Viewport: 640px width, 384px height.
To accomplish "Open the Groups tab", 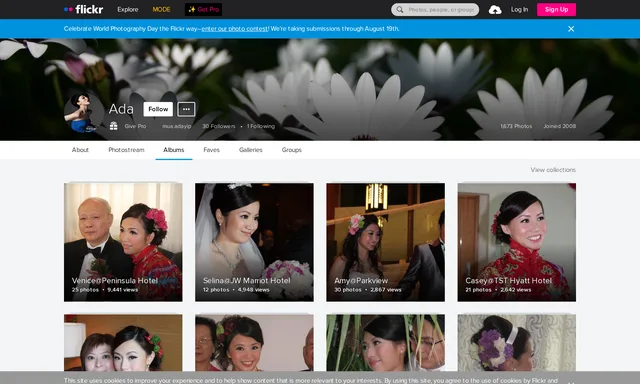I will tap(291, 150).
